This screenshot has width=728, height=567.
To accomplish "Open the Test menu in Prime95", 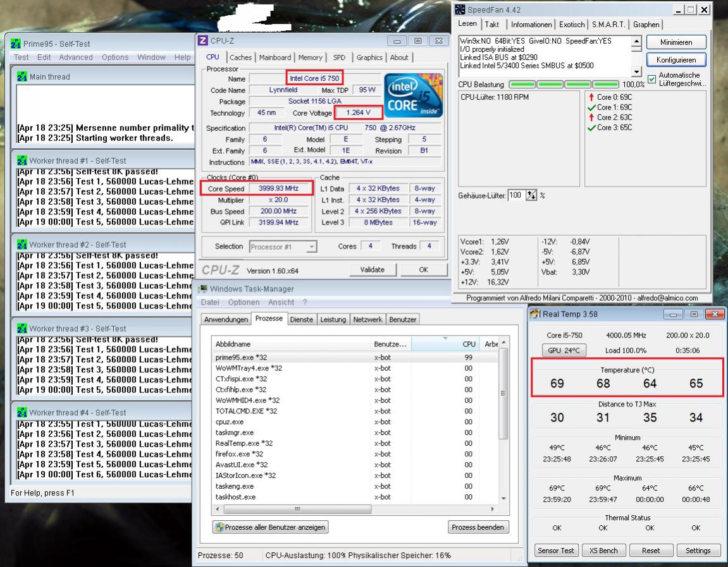I will (x=21, y=57).
